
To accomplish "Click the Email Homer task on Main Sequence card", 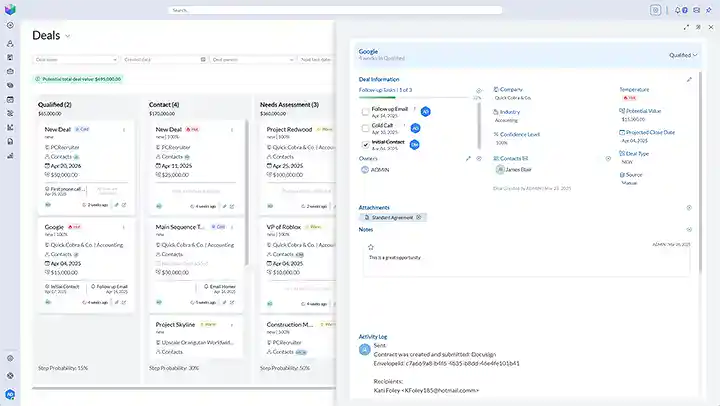I will (x=220, y=288).
